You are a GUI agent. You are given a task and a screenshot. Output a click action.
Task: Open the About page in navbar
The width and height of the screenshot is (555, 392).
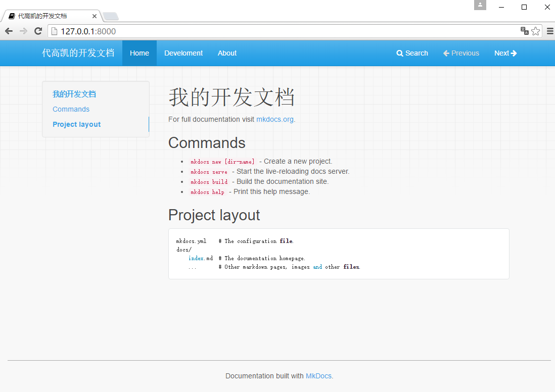point(227,53)
